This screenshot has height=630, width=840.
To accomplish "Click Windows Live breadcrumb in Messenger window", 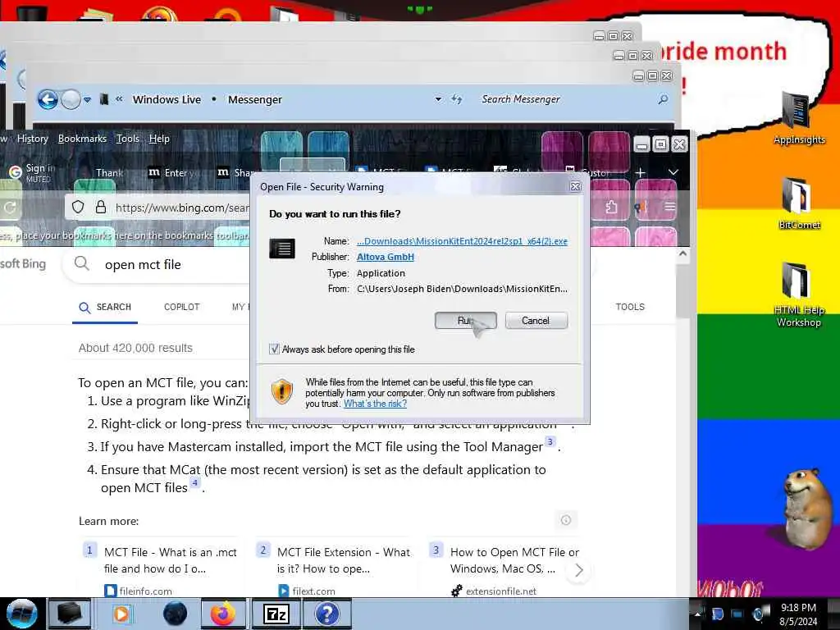I will click(x=167, y=99).
